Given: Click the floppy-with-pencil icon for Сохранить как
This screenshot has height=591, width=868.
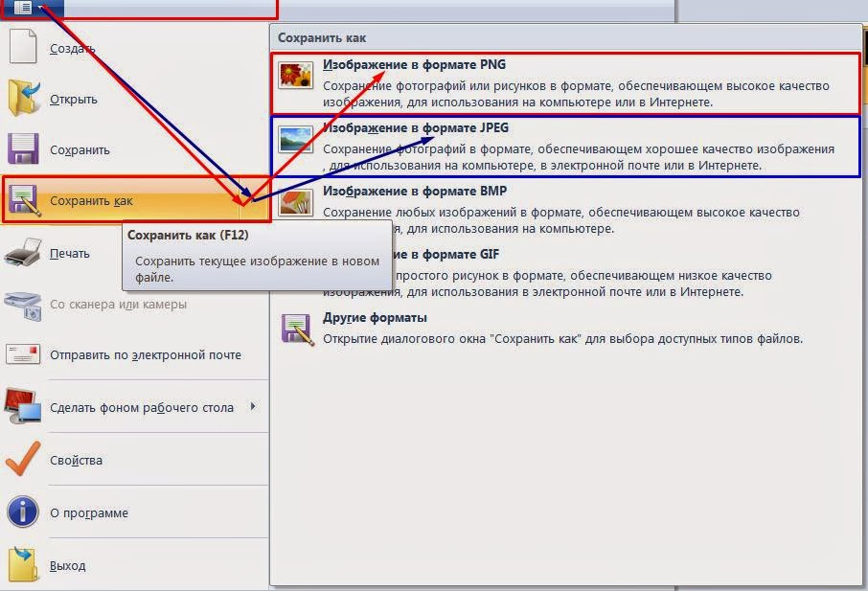Looking at the screenshot, I should [x=23, y=200].
